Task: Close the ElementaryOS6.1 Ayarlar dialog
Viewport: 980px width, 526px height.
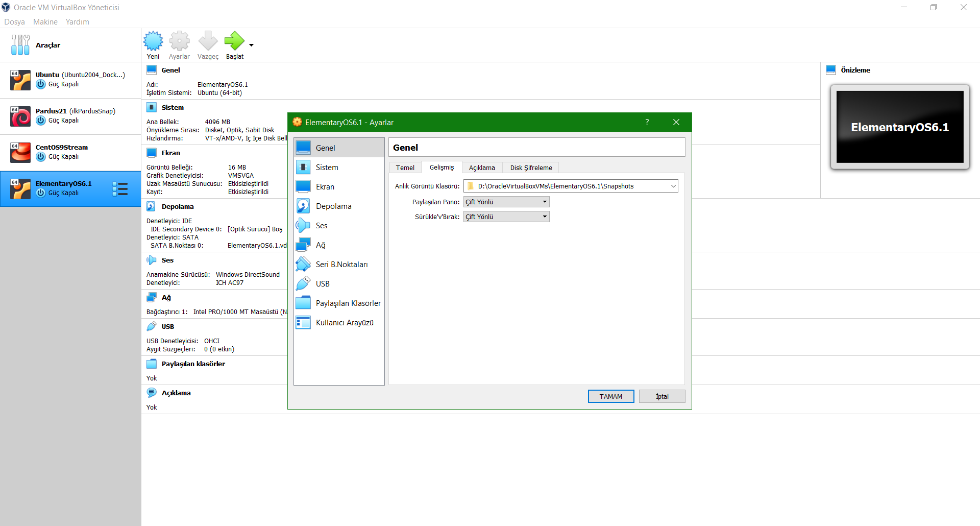Action: point(676,122)
